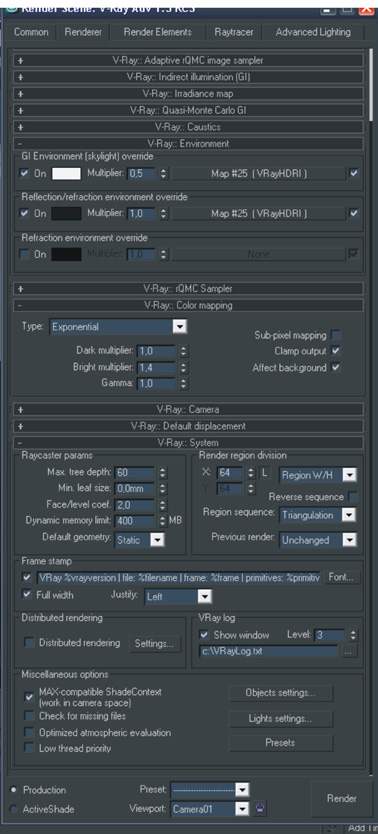
Task: Expand V-Ray Indirect illumination (GI) rollout
Action: (188, 77)
